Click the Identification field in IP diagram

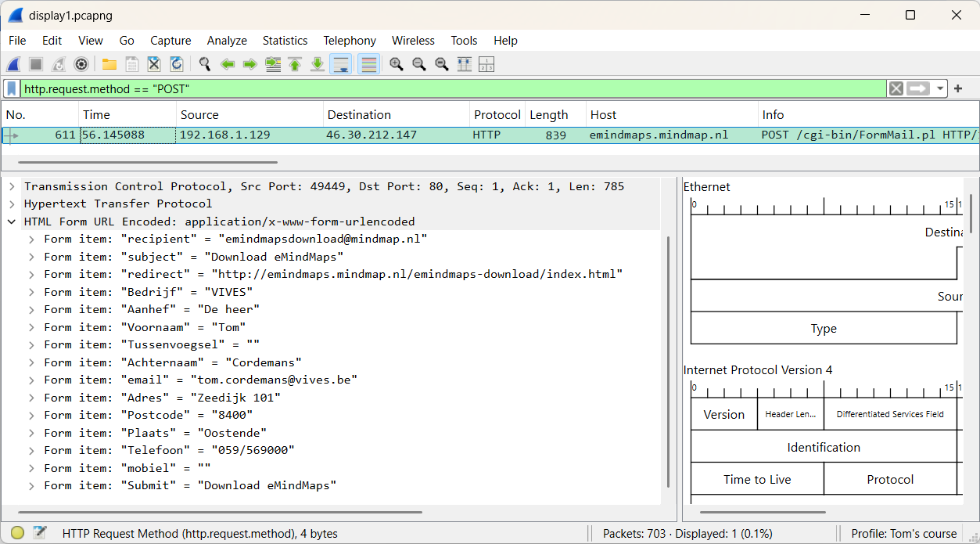pyautogui.click(x=824, y=448)
